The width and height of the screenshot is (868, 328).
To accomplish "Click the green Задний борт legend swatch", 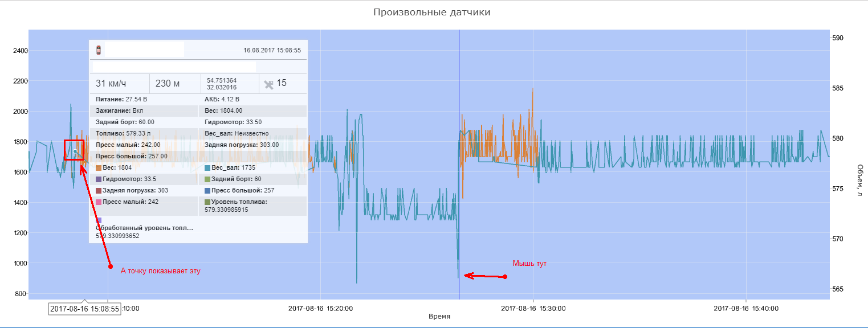I will tap(207, 179).
